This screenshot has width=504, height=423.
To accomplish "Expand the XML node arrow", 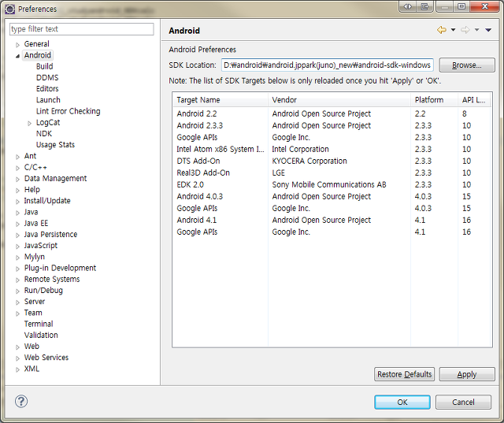I will tap(17, 369).
